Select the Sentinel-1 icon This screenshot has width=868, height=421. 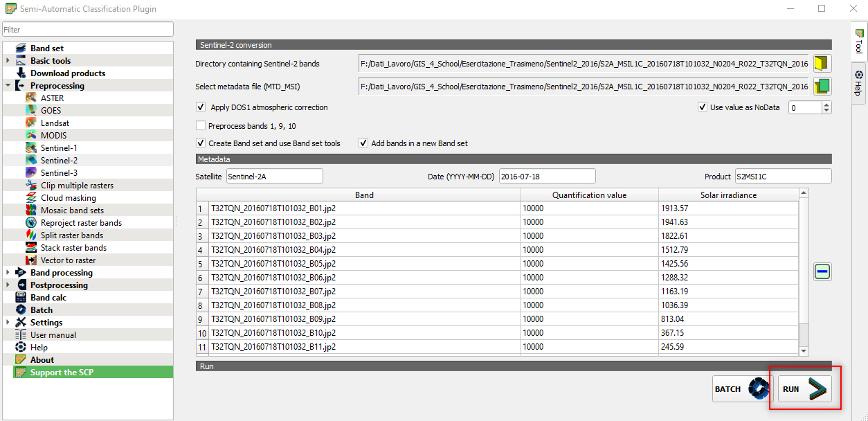tap(30, 148)
